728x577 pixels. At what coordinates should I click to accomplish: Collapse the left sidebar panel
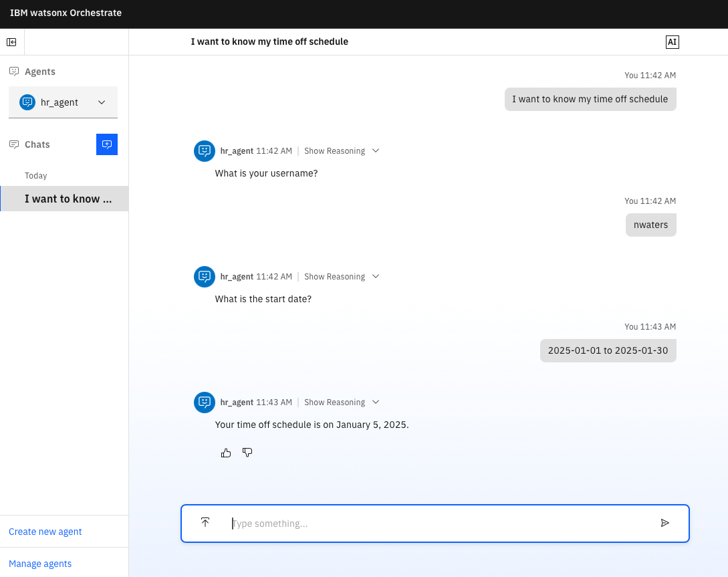coord(11,41)
